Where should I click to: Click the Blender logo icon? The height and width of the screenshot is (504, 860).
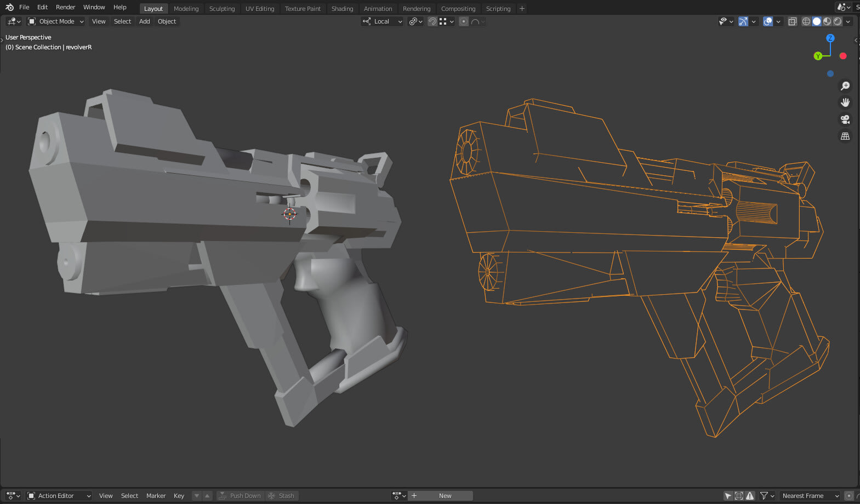9,7
